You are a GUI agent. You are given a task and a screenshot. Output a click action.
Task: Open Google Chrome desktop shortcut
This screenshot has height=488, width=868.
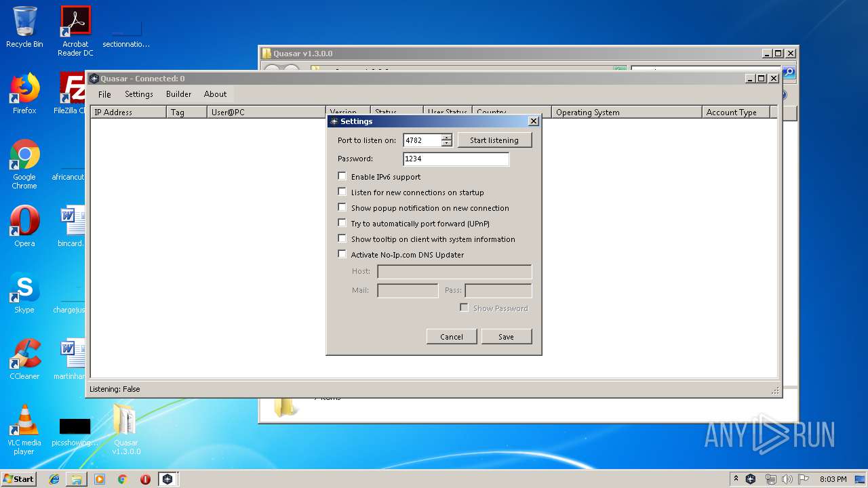[24, 164]
